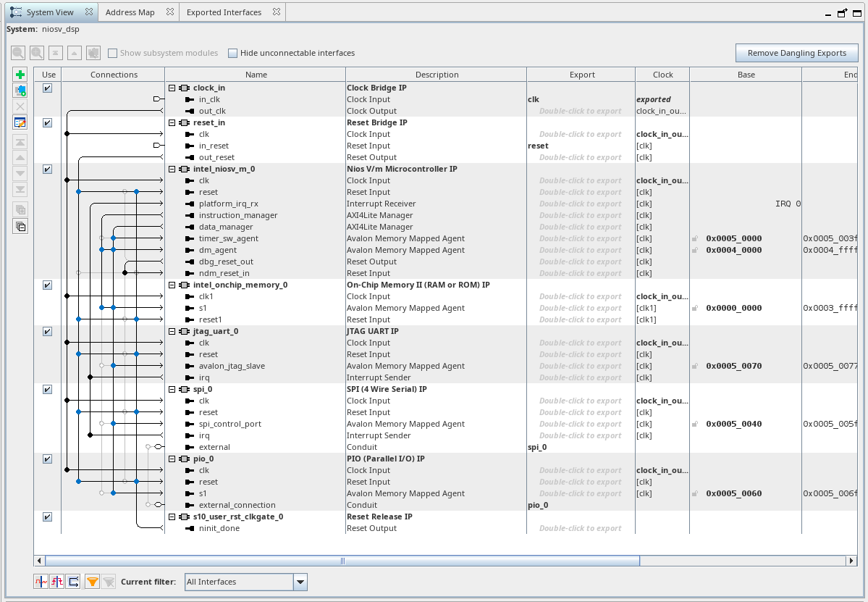This screenshot has height=602, width=868.
Task: Uncheck Use box for reset_in
Action: pyautogui.click(x=48, y=123)
